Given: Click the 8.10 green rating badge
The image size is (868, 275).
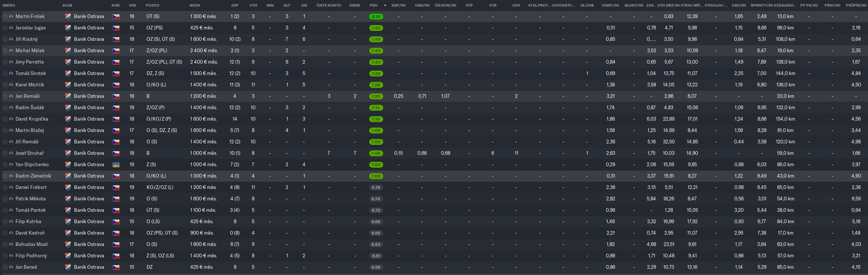Looking at the screenshot, I should coord(376,17).
